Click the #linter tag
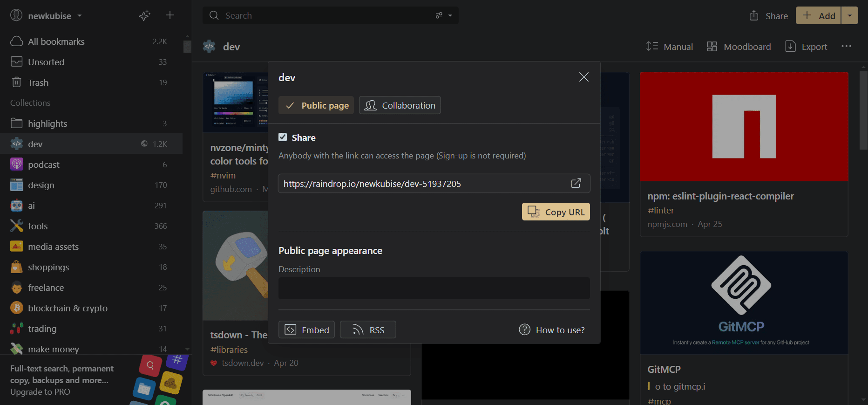Viewport: 868px width, 405px height. (661, 210)
